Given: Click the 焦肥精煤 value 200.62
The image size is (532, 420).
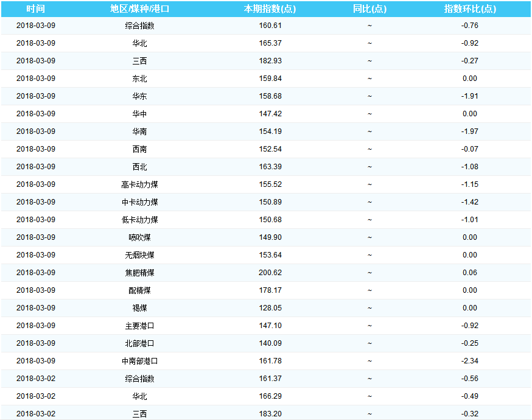Looking at the screenshot, I should click(270, 273).
